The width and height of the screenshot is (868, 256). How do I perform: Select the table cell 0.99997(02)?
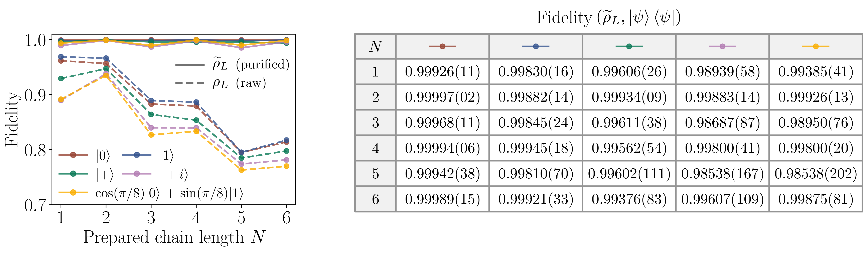click(x=442, y=97)
